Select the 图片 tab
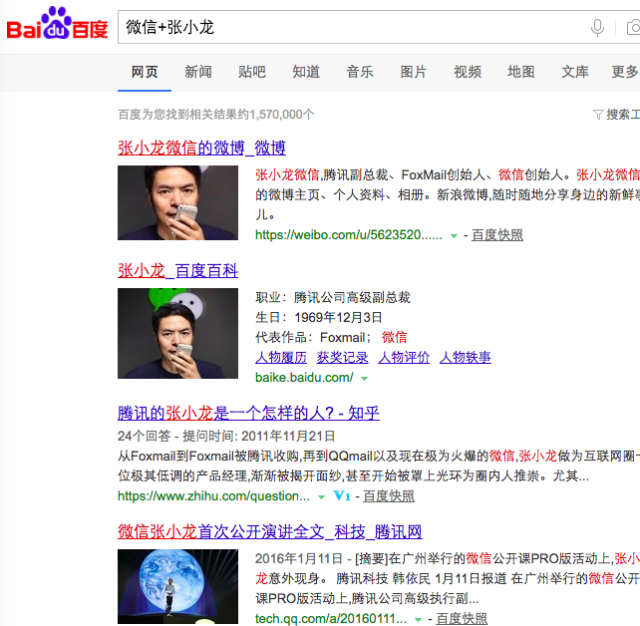640x626 pixels. pyautogui.click(x=413, y=72)
